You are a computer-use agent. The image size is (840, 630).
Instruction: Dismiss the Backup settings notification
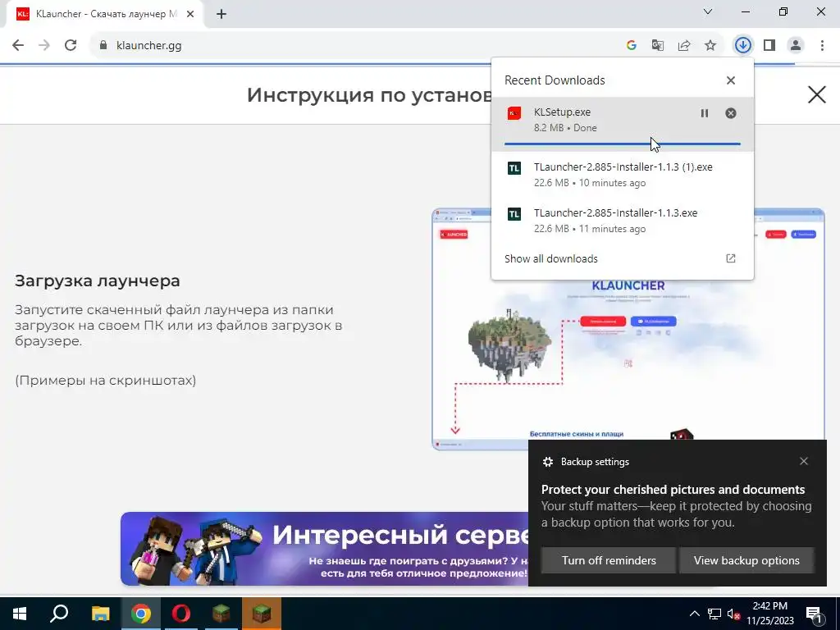pos(804,461)
